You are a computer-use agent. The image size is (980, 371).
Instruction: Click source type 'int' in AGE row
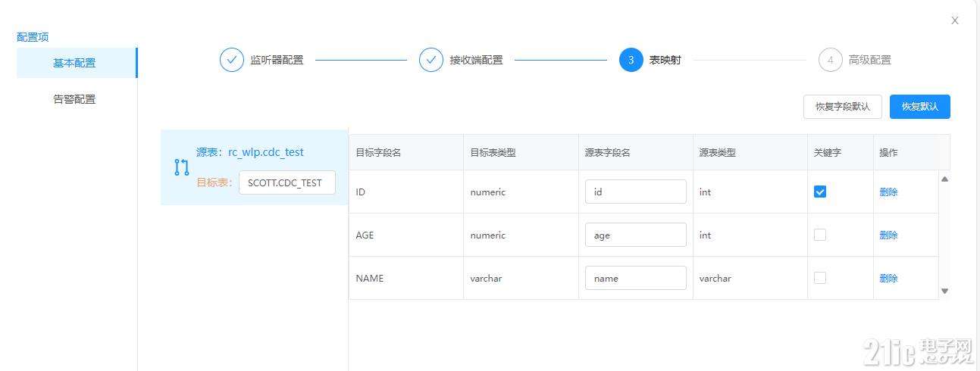[705, 235]
